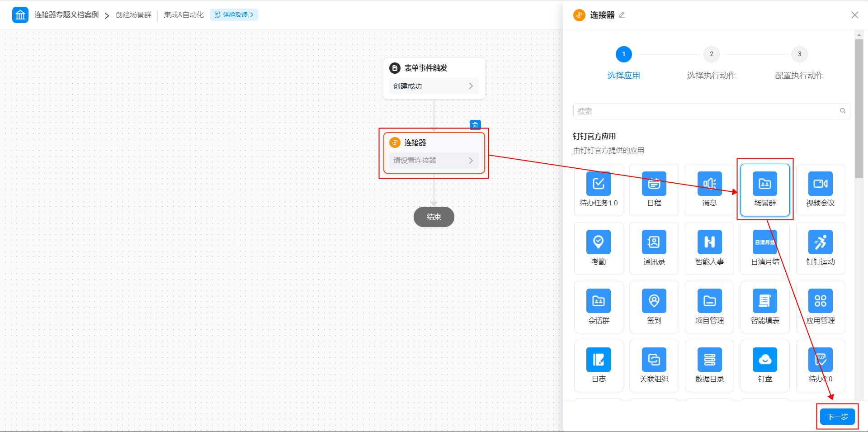Select the 视频会议 app icon

point(821,184)
